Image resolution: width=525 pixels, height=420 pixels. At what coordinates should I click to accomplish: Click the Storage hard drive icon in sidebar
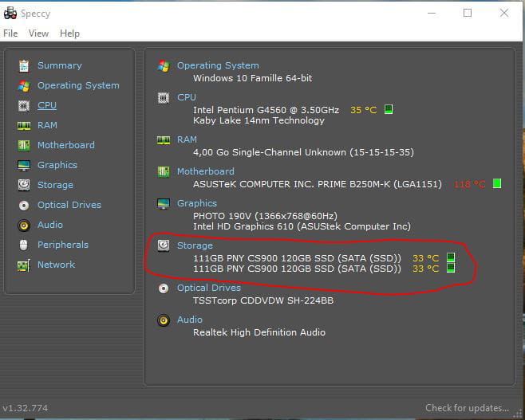coord(24,185)
